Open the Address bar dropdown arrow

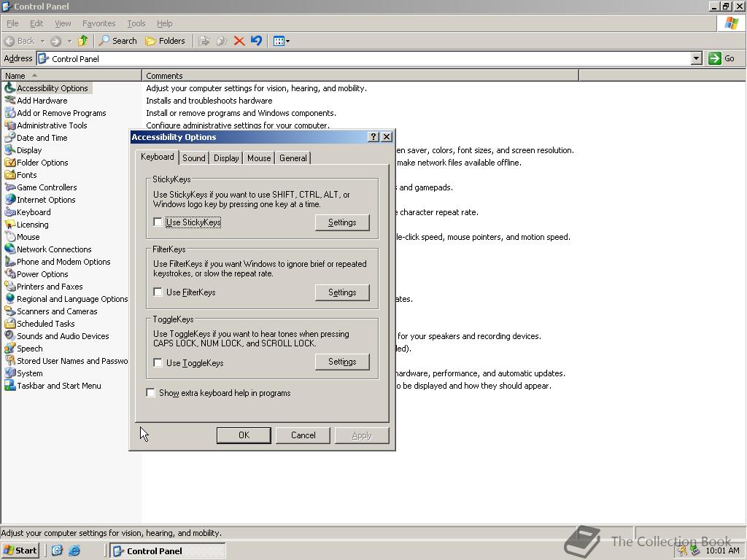(x=697, y=58)
